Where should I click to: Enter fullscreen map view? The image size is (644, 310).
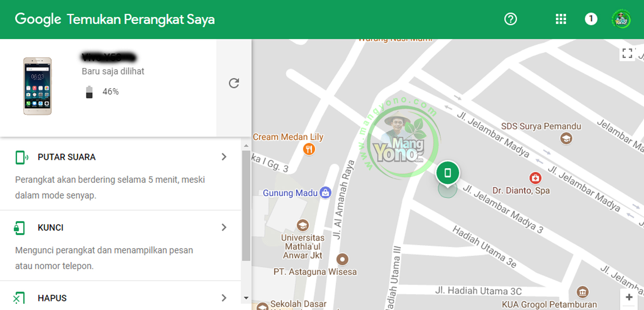(626, 53)
